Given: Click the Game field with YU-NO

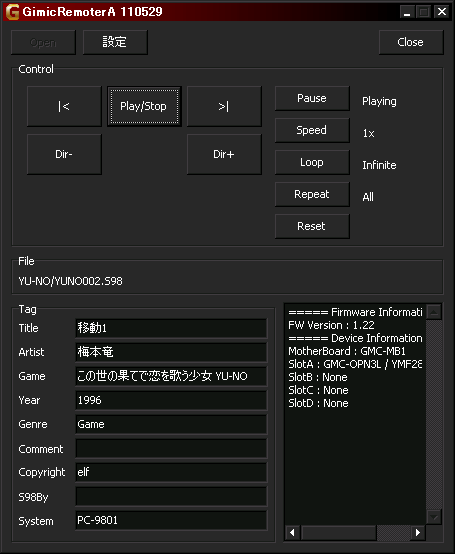Looking at the screenshot, I should [171, 376].
